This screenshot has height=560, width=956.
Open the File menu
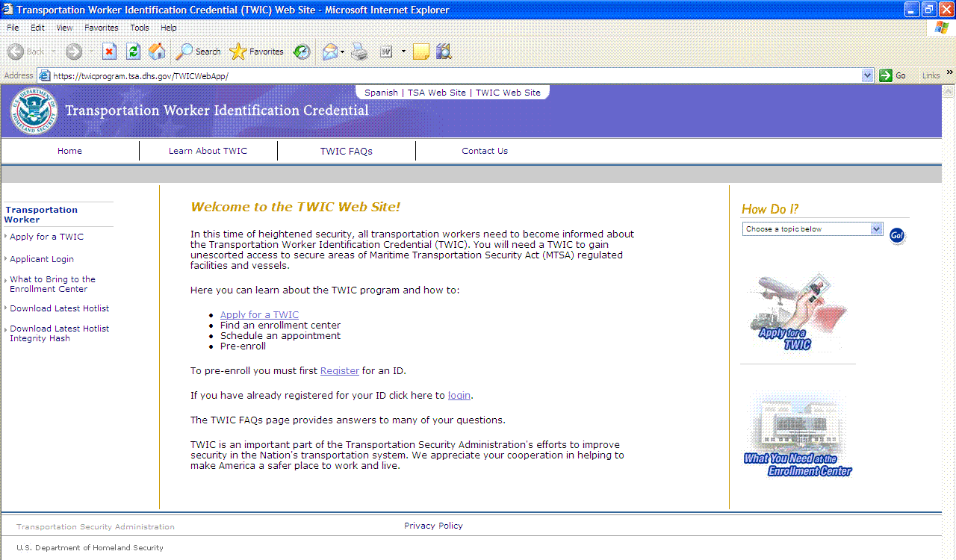pyautogui.click(x=13, y=28)
